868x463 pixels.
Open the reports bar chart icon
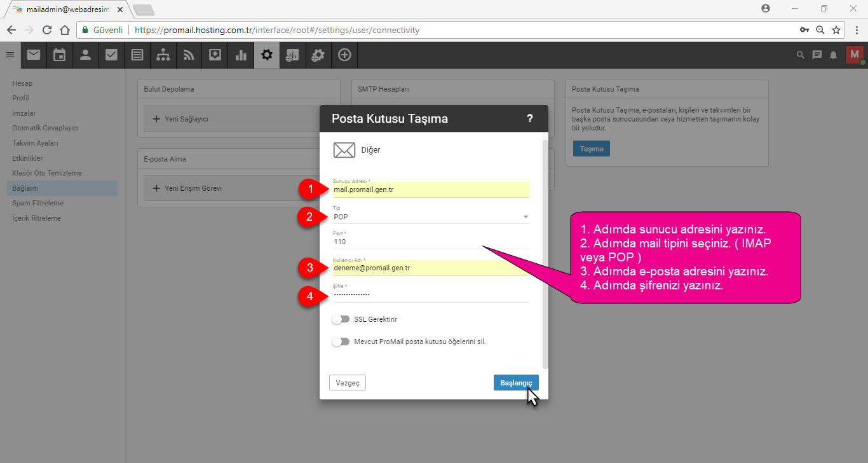coord(241,55)
